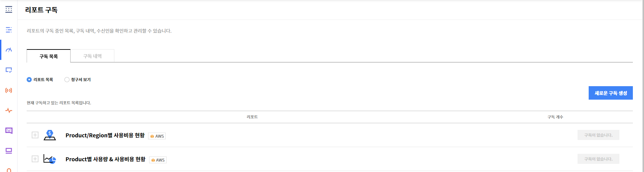Click the purple chat message sidebar icon
Image resolution: width=644 pixels, height=172 pixels.
tap(9, 131)
